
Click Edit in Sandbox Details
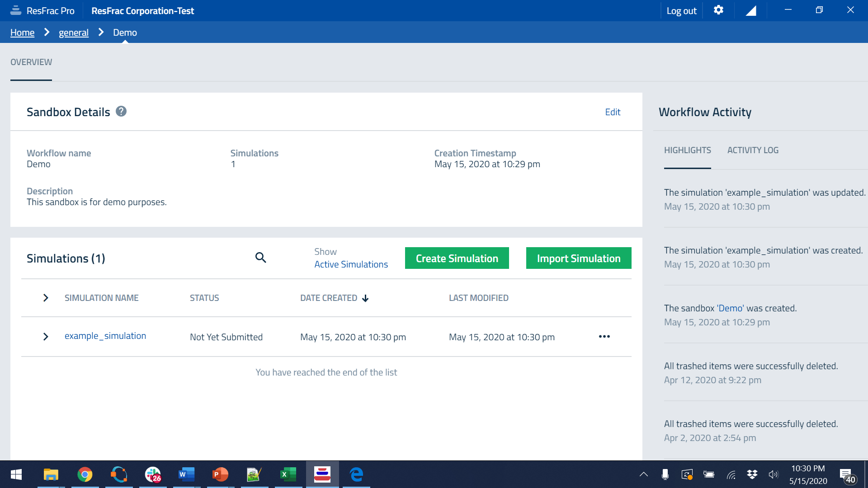pyautogui.click(x=613, y=112)
